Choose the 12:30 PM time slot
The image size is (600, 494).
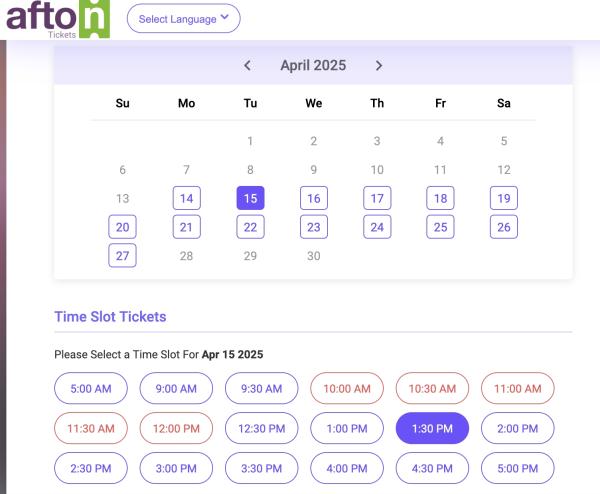tap(261, 428)
